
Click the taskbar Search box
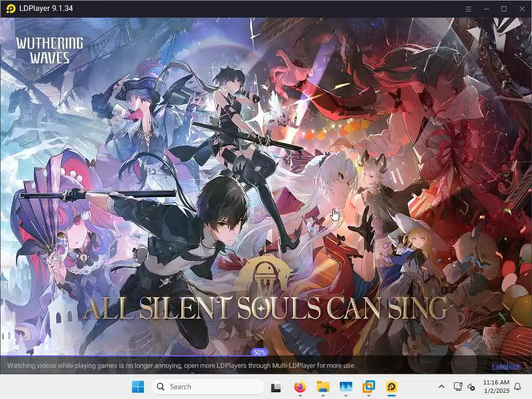[x=208, y=387]
